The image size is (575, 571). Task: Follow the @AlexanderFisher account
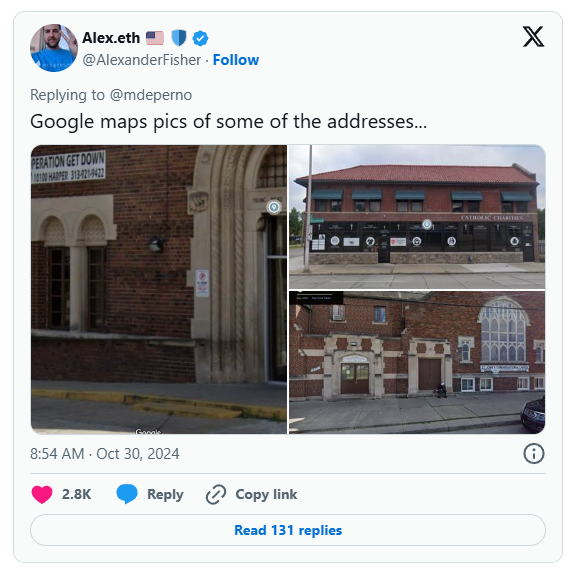236,60
